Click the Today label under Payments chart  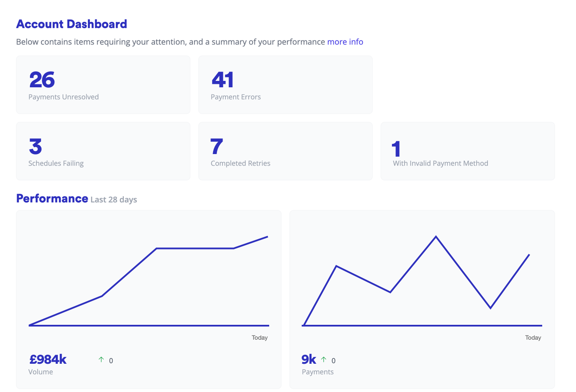(x=533, y=338)
